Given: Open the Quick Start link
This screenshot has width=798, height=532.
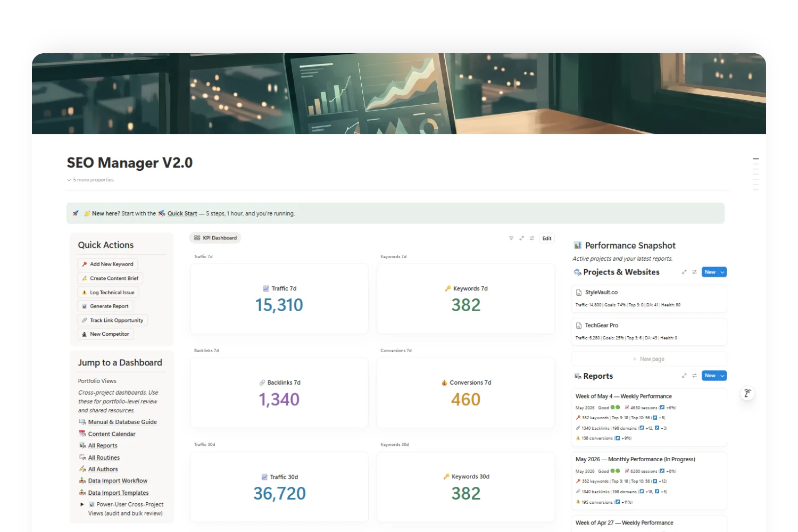Looking at the screenshot, I should [x=182, y=213].
